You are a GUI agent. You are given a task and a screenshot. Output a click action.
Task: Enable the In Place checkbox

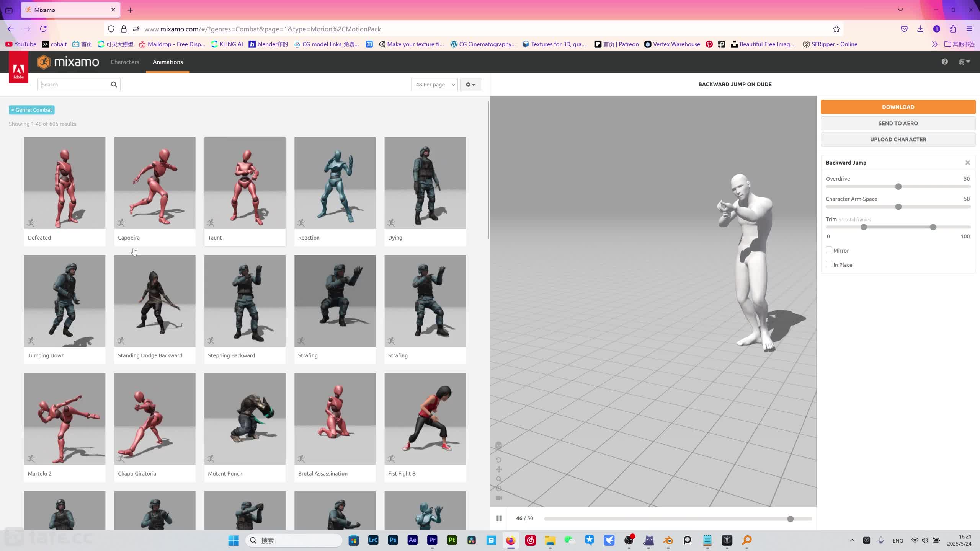pos(829,264)
